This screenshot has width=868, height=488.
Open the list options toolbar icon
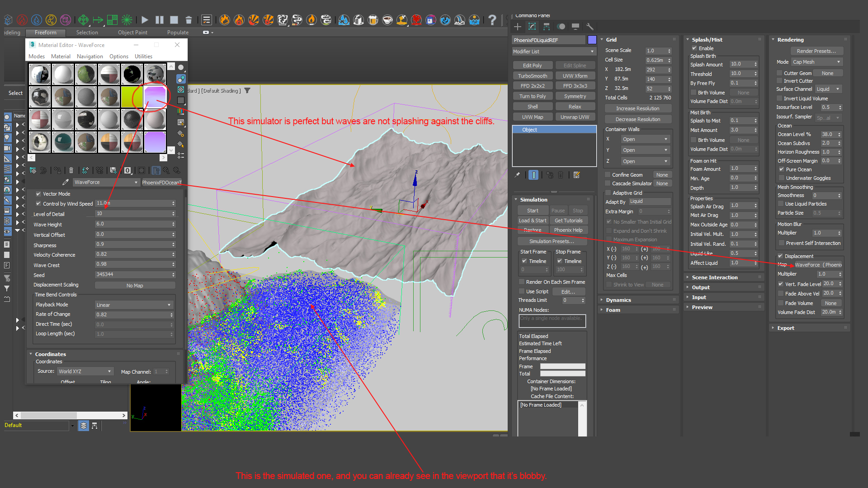point(207,20)
